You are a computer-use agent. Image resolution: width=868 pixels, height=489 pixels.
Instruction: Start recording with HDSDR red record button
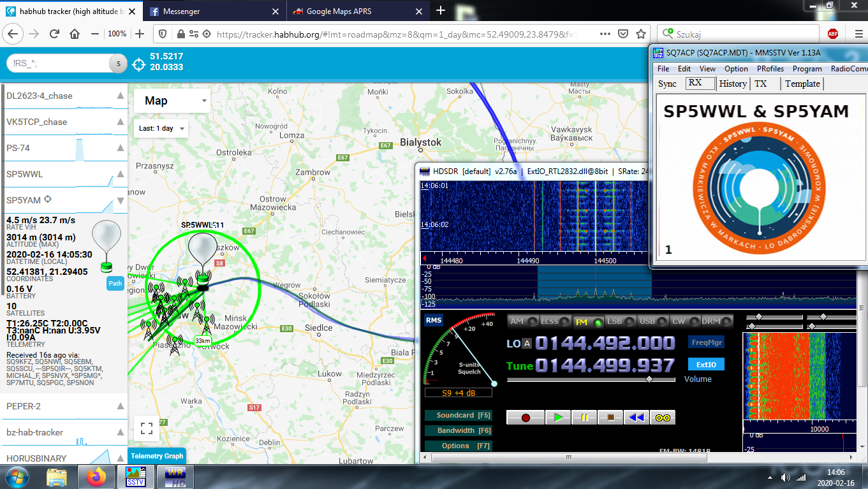pyautogui.click(x=526, y=418)
